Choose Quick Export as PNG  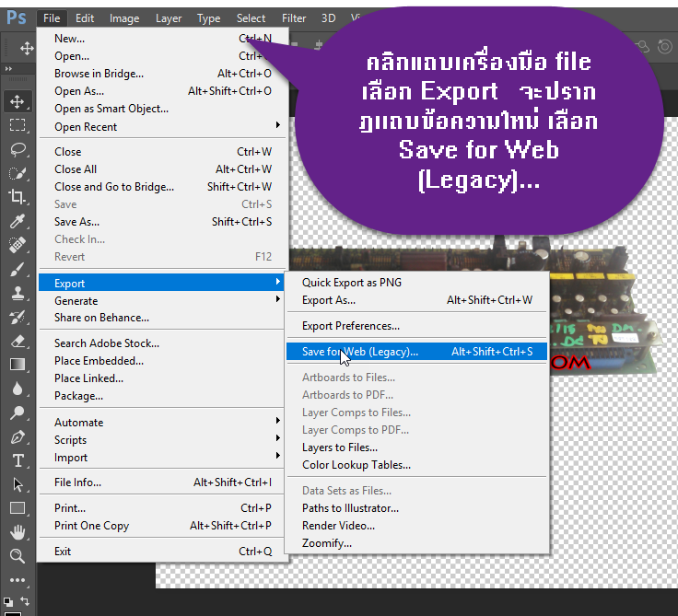pos(416,283)
